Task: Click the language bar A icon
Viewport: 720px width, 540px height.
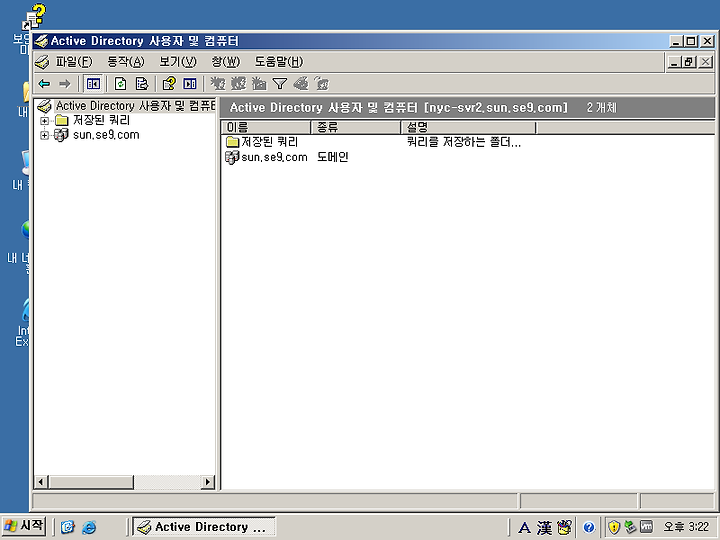Action: pyautogui.click(x=524, y=528)
